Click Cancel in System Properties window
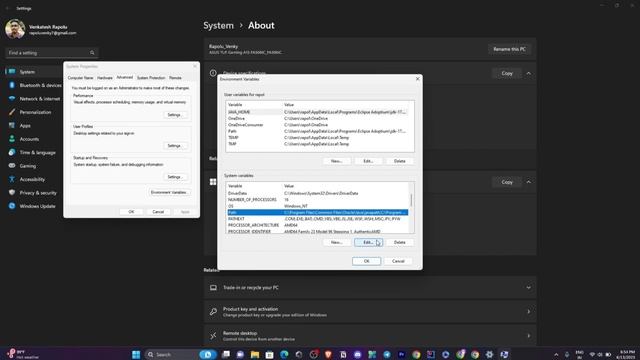Viewport: 640px width, 360px height. pyautogui.click(x=158, y=212)
